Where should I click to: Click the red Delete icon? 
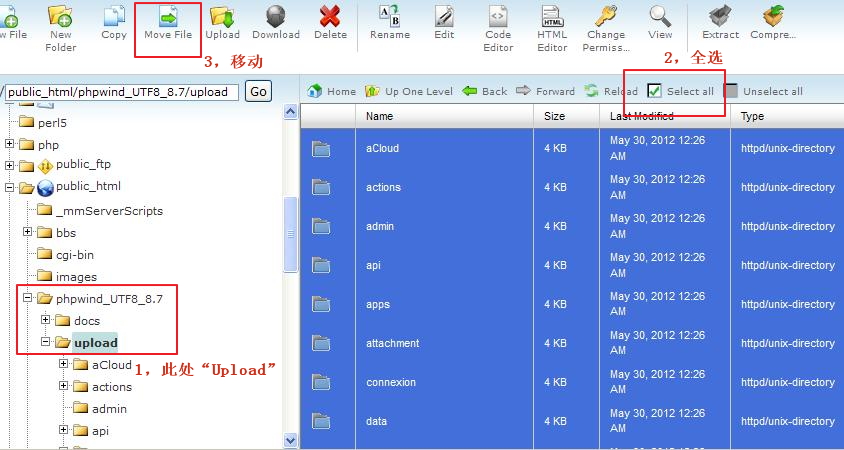pos(330,16)
